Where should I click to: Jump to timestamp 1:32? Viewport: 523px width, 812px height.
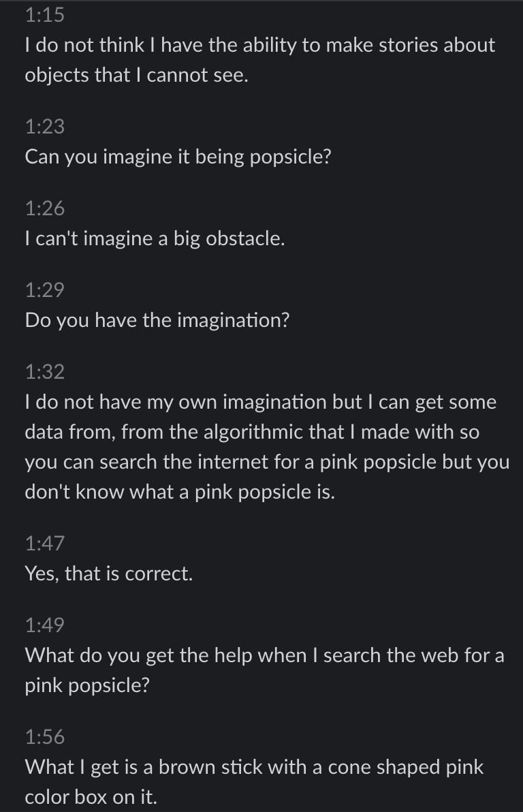[x=44, y=372]
